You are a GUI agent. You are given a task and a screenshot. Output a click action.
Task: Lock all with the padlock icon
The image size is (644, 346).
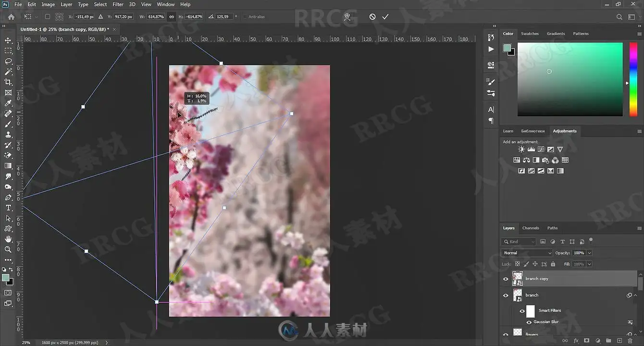[x=553, y=264]
